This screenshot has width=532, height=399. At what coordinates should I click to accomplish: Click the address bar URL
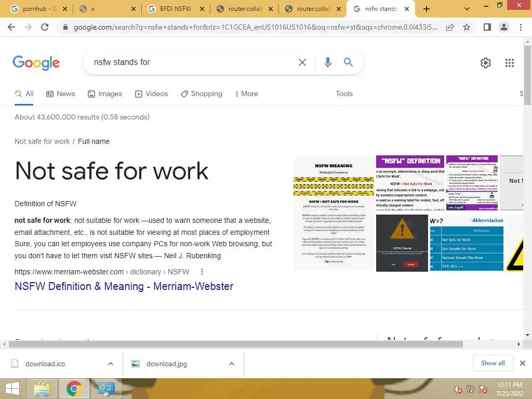(255, 27)
